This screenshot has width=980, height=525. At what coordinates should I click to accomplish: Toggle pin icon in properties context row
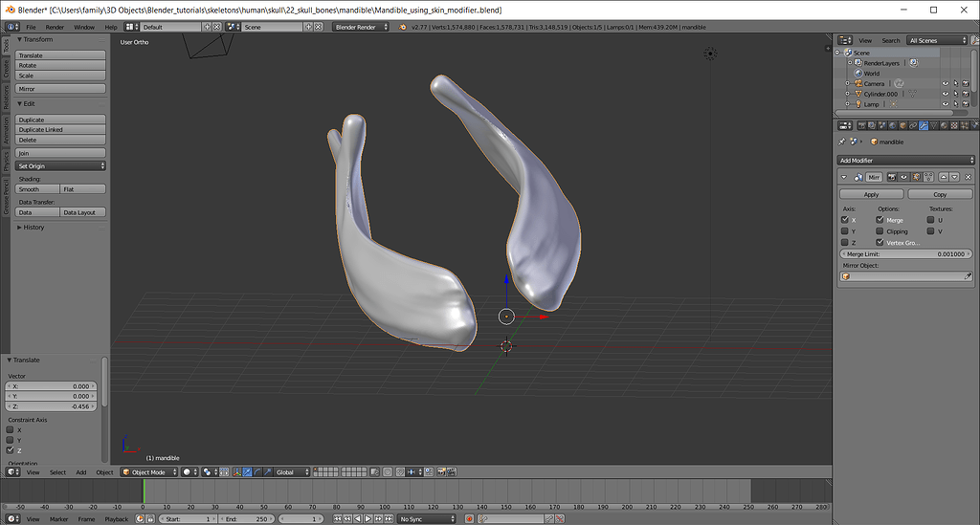point(842,142)
